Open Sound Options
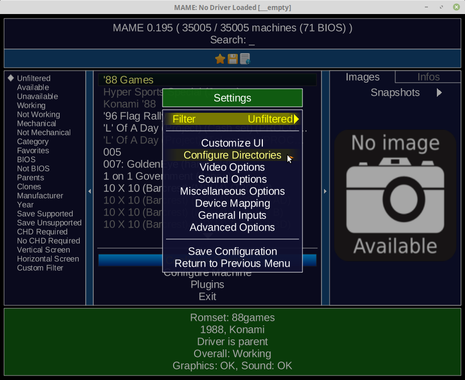465x380 pixels. coord(232,179)
